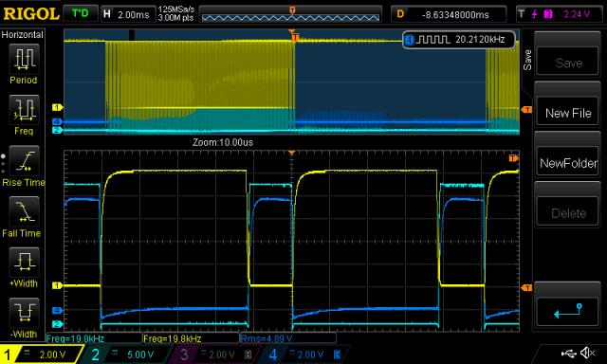This screenshot has width=607, height=364.
Task: Toggle channel 1 at 2.00 V
Action: coord(42,355)
